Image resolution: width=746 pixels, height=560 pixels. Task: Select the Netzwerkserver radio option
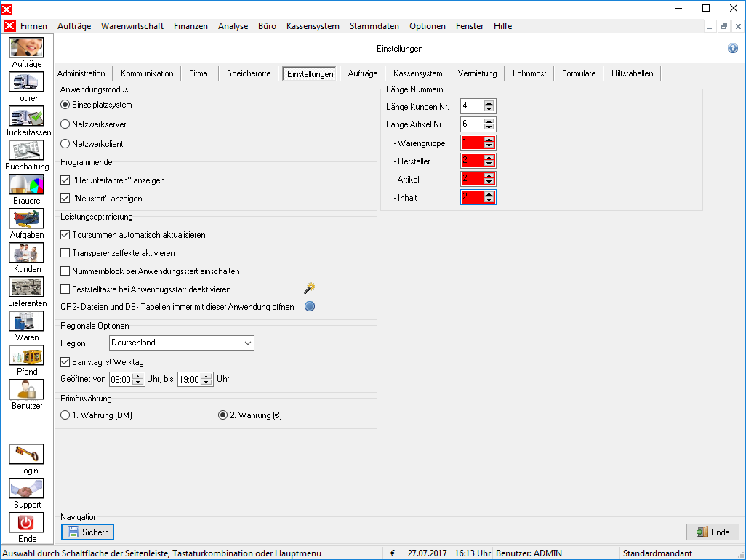(65, 124)
